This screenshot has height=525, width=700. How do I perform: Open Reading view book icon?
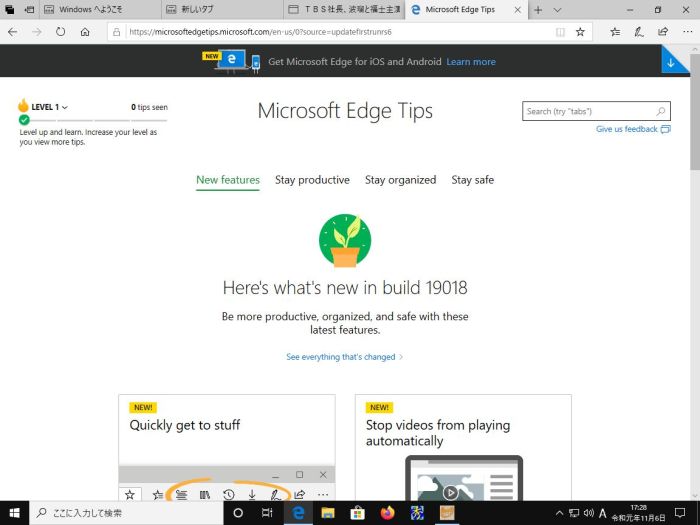click(x=560, y=32)
